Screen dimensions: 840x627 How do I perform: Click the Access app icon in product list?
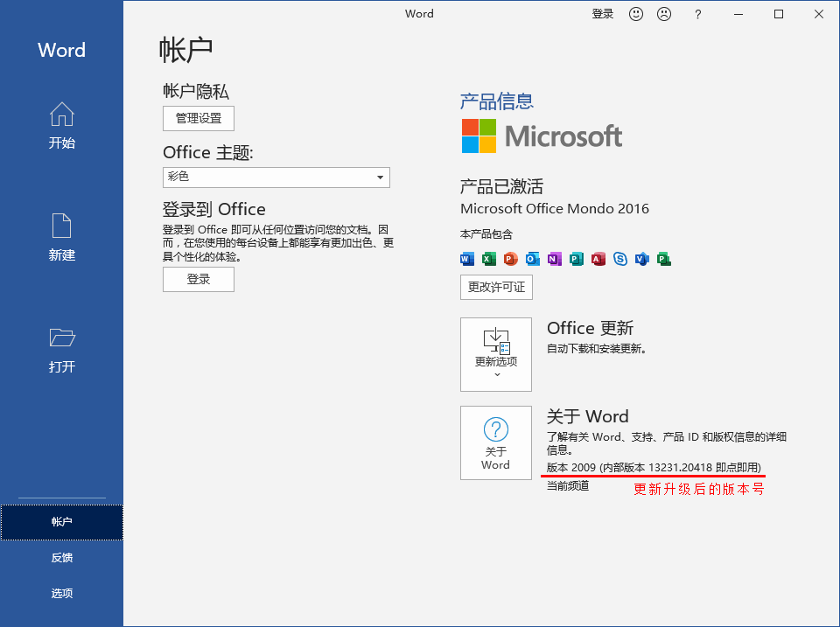[x=598, y=259]
